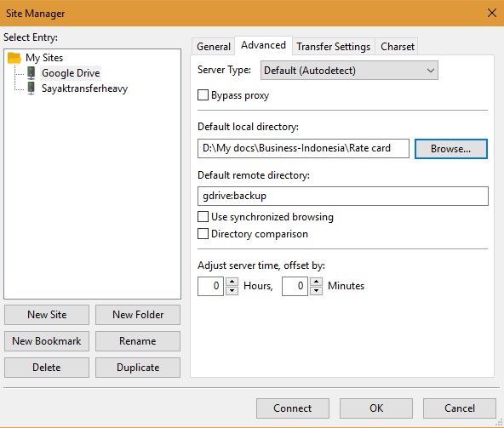The width and height of the screenshot is (504, 428).
Task: Click the Connect button
Action: [x=293, y=408]
